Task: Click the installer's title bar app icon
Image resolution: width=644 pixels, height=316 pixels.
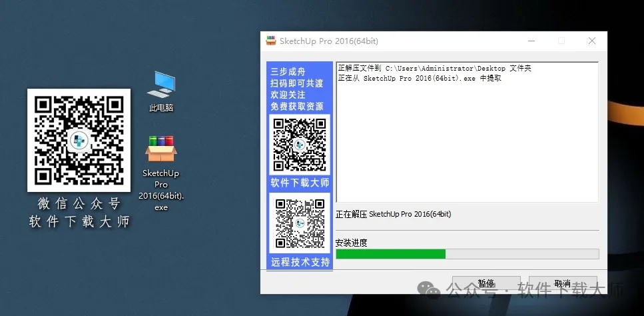Action: coord(271,41)
